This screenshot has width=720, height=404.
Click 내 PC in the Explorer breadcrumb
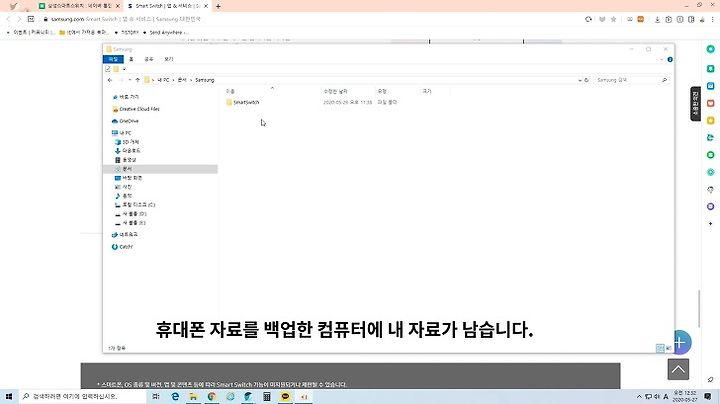tap(163, 80)
